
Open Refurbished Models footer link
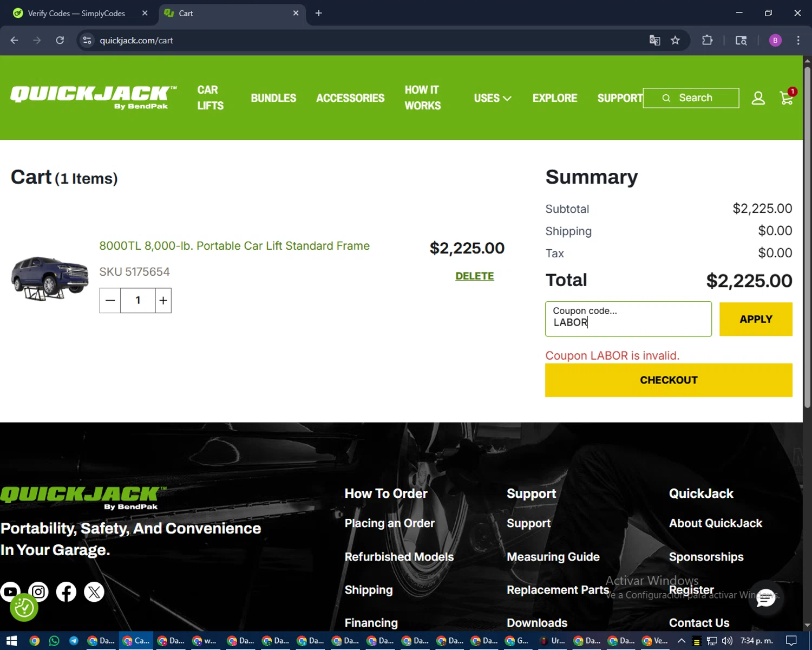point(399,557)
